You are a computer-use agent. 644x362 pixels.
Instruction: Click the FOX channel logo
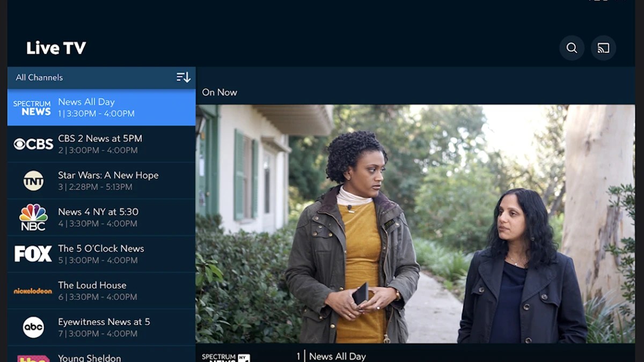pyautogui.click(x=32, y=253)
